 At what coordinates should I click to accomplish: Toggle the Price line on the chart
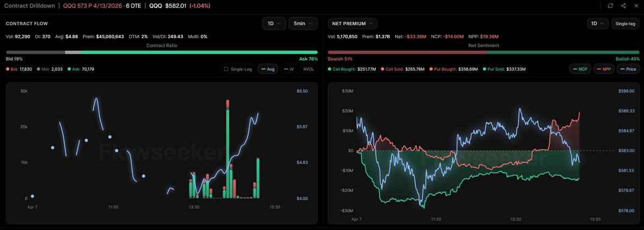click(x=628, y=69)
